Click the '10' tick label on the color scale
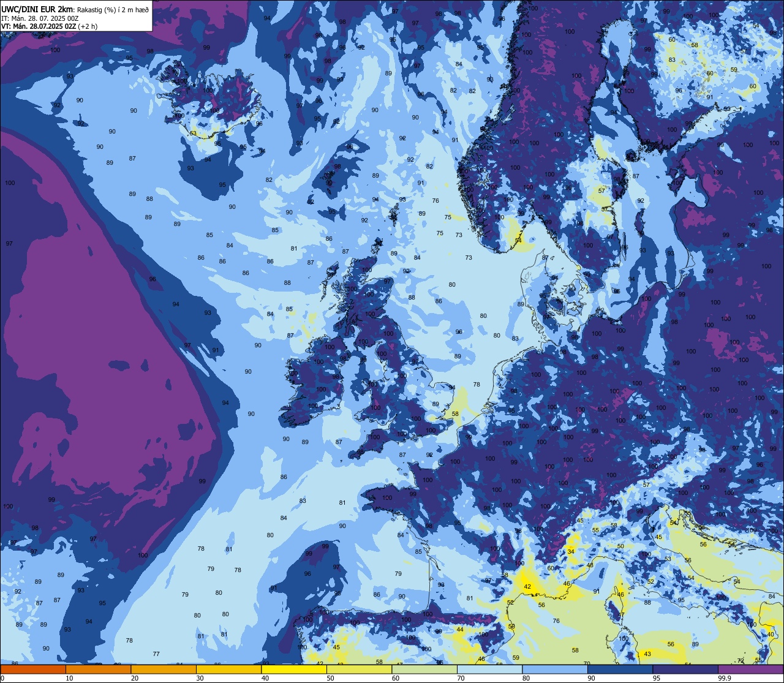This screenshot has height=683, width=784. click(x=69, y=678)
